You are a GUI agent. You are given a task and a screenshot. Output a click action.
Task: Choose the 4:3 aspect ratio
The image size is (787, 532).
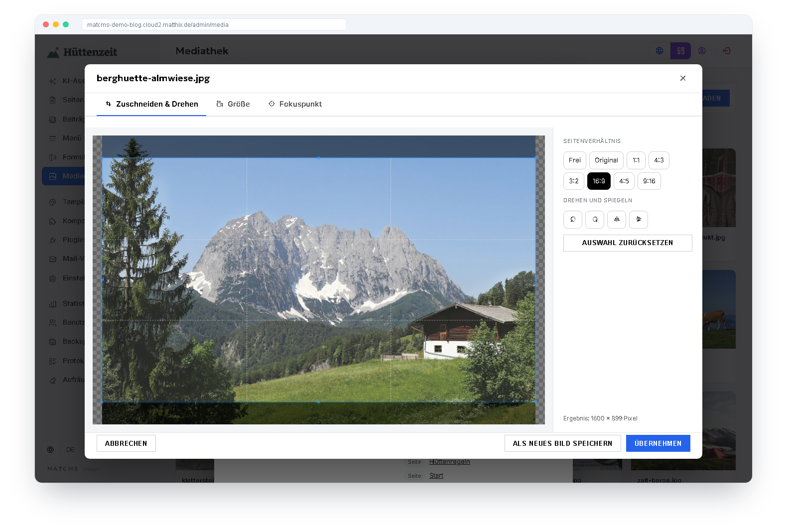pyautogui.click(x=659, y=160)
